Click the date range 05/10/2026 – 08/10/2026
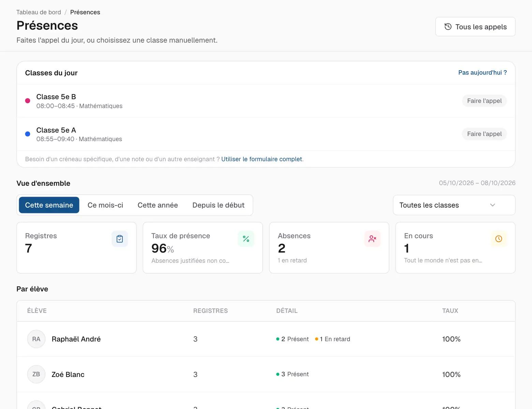Viewport: 532px width, 409px height. pyautogui.click(x=477, y=183)
